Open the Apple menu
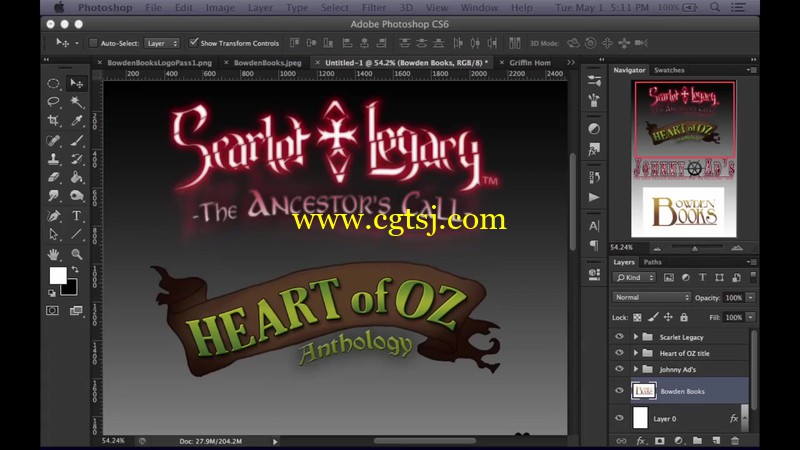This screenshot has width=800, height=450. pos(59,8)
